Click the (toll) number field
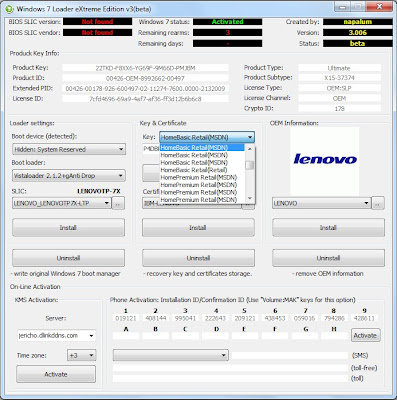Viewport: 397px width, 400px height. [230, 378]
